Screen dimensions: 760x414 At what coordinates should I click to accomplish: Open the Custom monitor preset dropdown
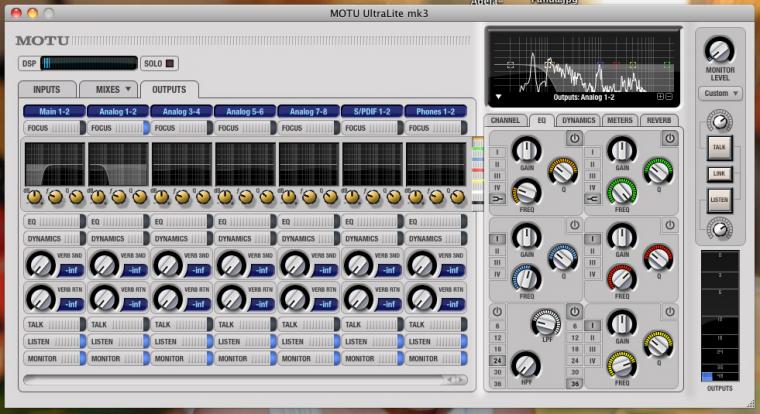pos(720,93)
